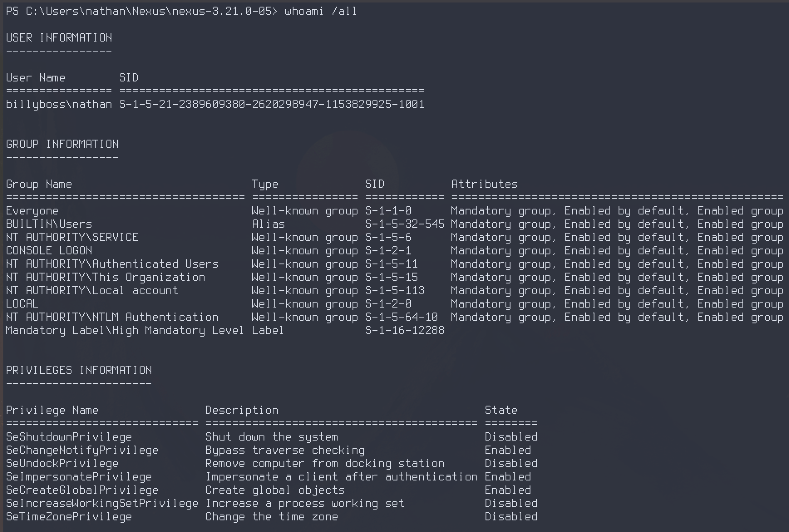This screenshot has width=789, height=532.
Task: Select 'Remove computer from docking station' description
Action: pyautogui.click(x=325, y=463)
